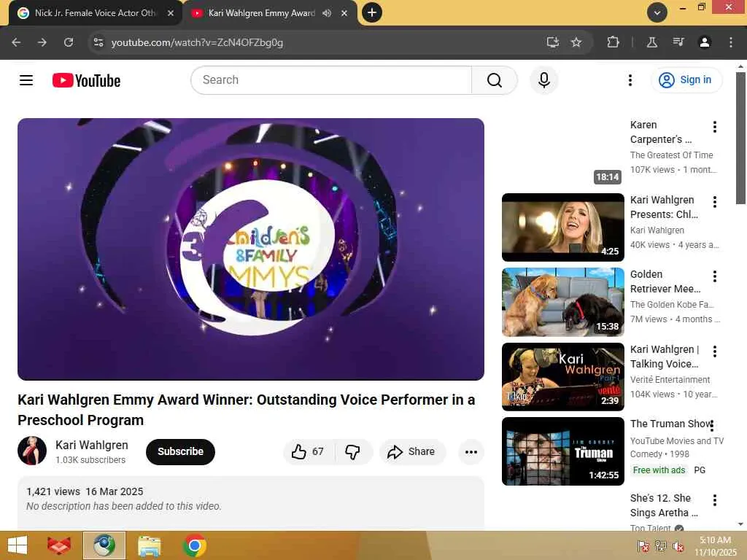Open the tab search dropdown arrow
747x560 pixels.
click(657, 13)
